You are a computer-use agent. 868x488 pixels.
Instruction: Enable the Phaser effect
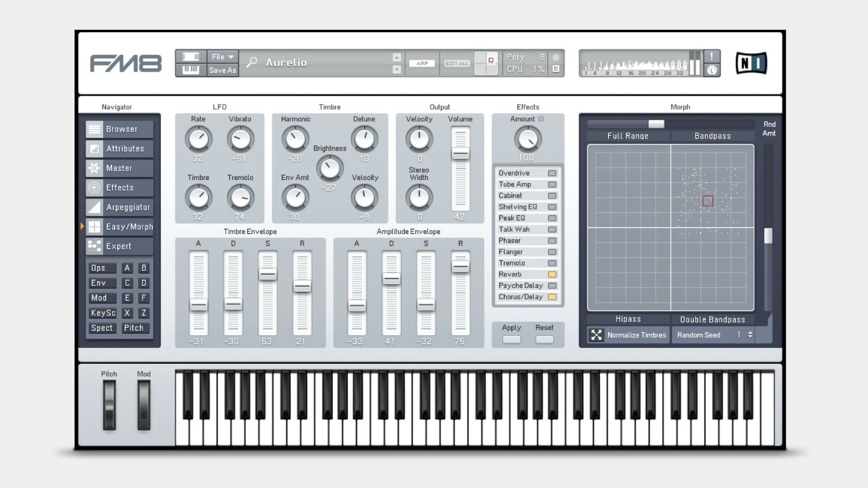click(552, 241)
